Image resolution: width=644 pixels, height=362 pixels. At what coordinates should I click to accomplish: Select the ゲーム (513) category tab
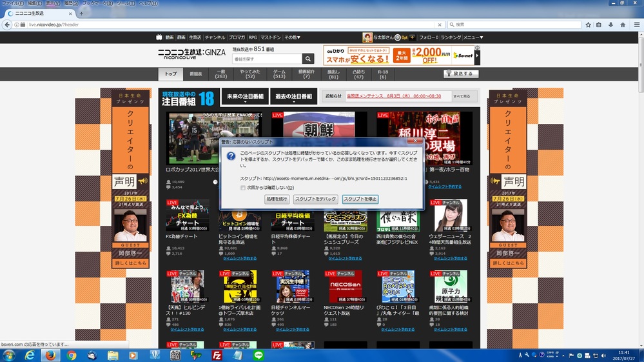click(279, 74)
